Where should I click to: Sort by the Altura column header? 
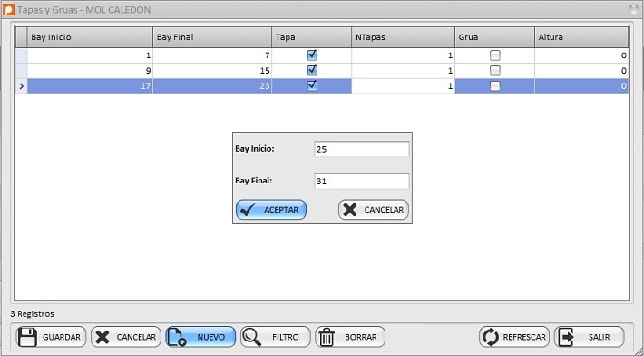(x=581, y=37)
